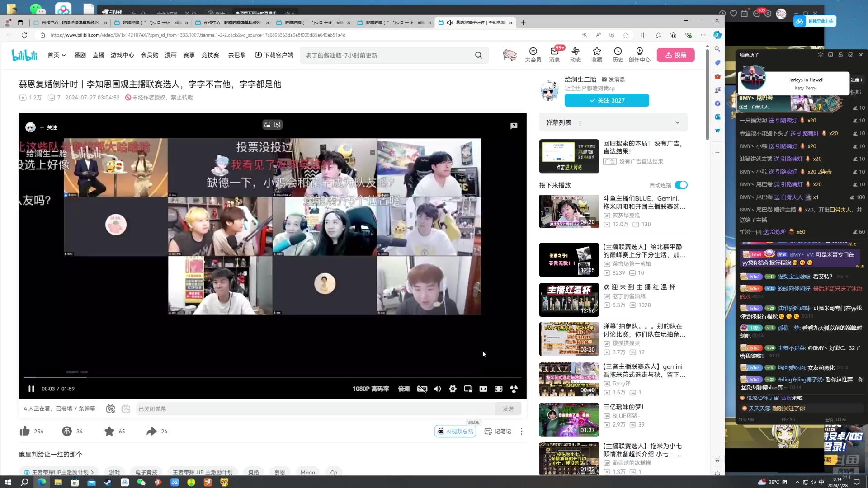Screen dimensions: 868x488
Task: Click the 关注 3027 follow button
Action: (607, 100)
